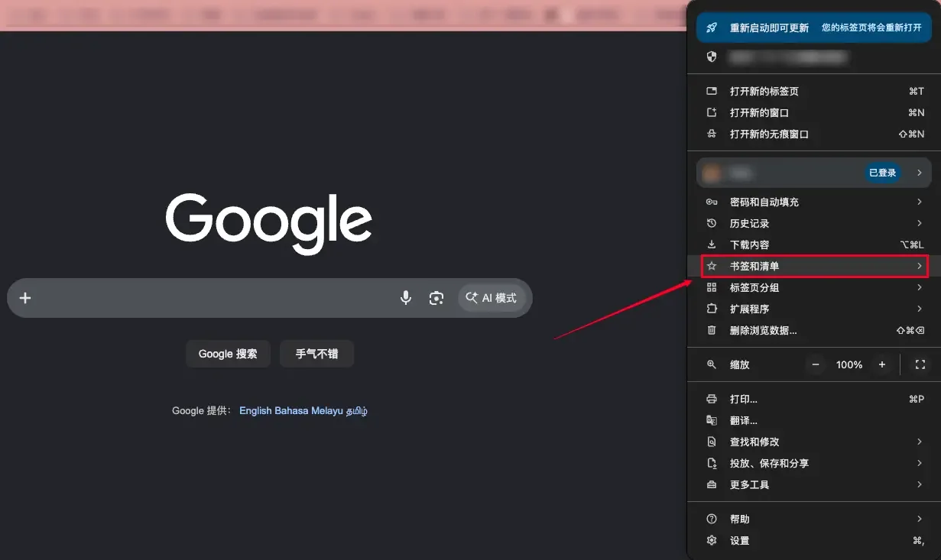This screenshot has width=941, height=560.
Task: Expand the profile row chevron
Action: [920, 173]
